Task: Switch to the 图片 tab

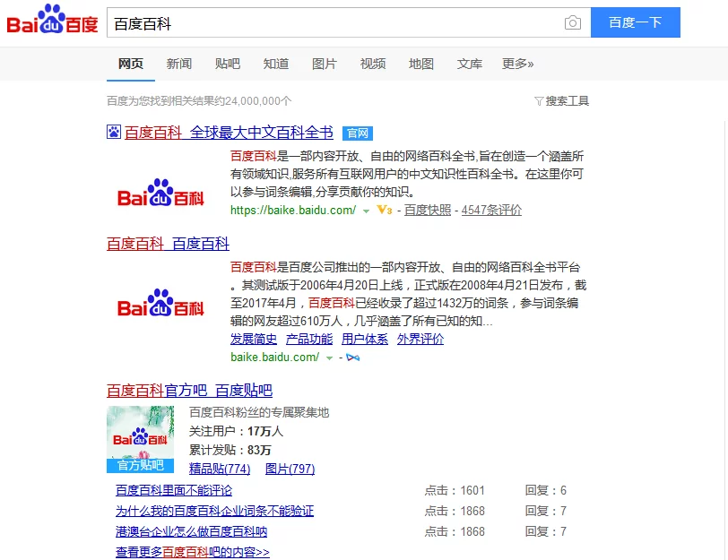Action: coord(325,64)
